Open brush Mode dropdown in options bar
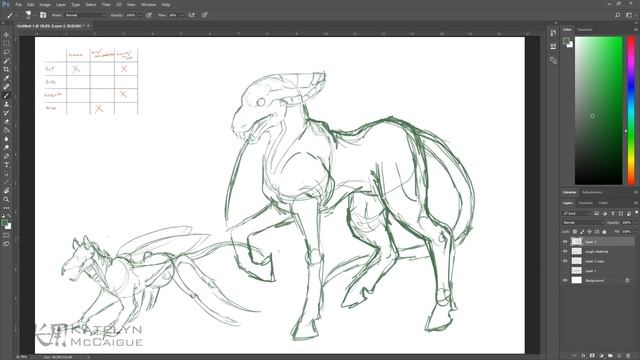This screenshot has height=360, width=640. coord(85,15)
